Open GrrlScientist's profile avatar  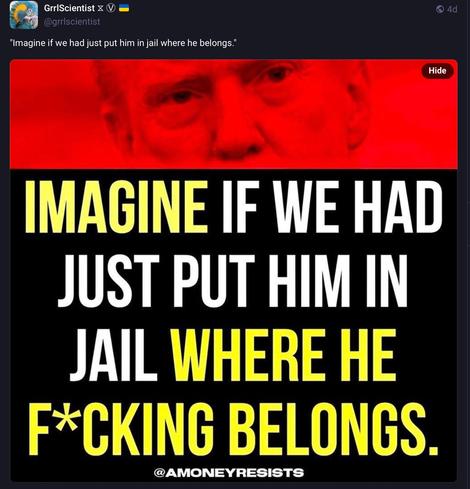24,15
